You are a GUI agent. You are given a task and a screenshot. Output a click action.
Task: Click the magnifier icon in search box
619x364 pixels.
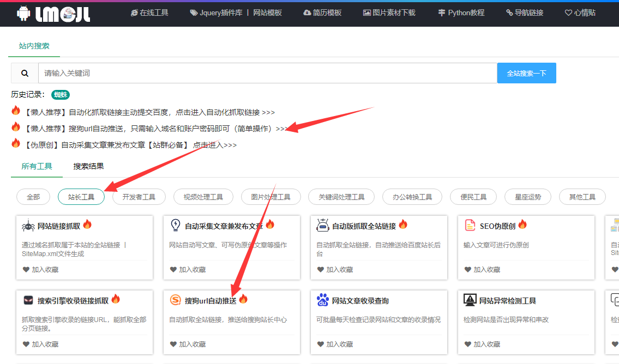tap(25, 74)
